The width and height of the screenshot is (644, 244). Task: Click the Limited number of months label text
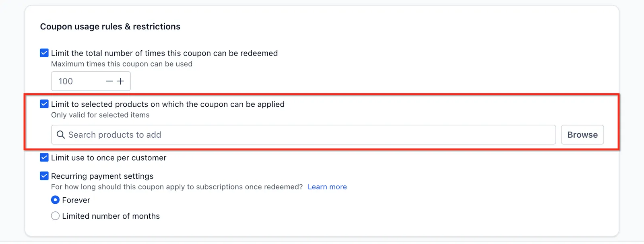pos(111,216)
